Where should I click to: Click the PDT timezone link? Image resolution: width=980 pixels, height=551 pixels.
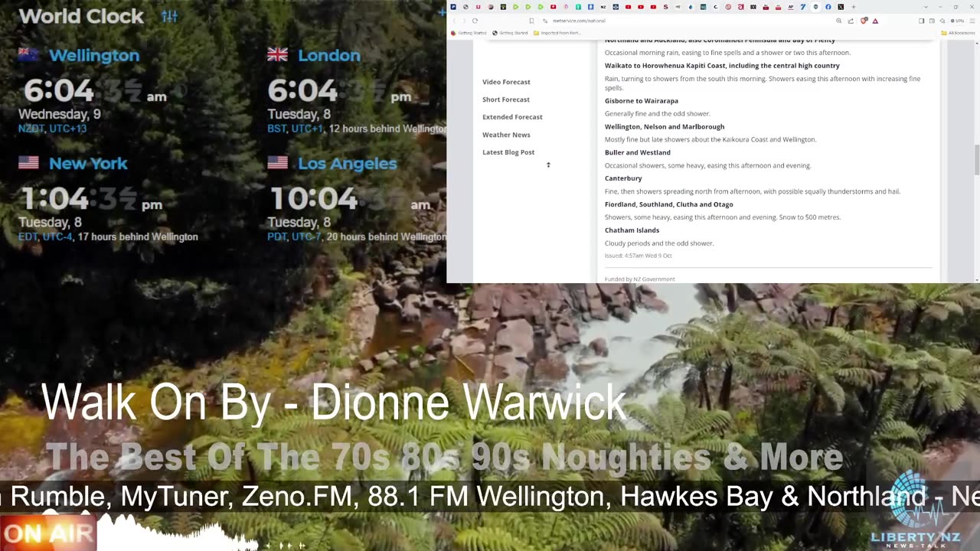(276, 236)
